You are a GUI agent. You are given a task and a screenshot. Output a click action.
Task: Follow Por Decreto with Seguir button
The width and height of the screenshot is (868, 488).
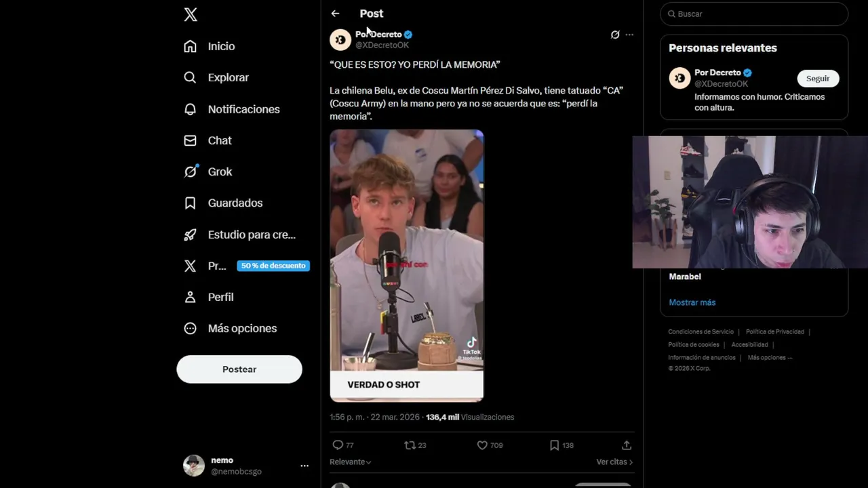818,79
